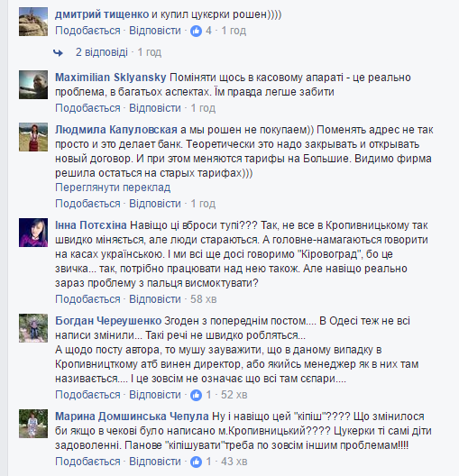
Task: Open Інна Потєхіна's avatar thumbnail
Action: [x=33, y=233]
